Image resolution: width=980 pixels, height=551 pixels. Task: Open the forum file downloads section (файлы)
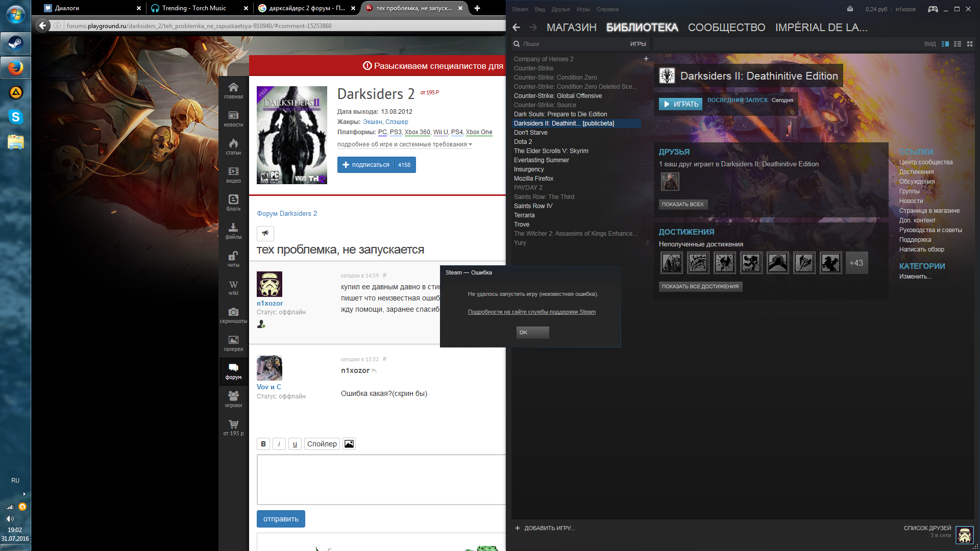pyautogui.click(x=233, y=231)
